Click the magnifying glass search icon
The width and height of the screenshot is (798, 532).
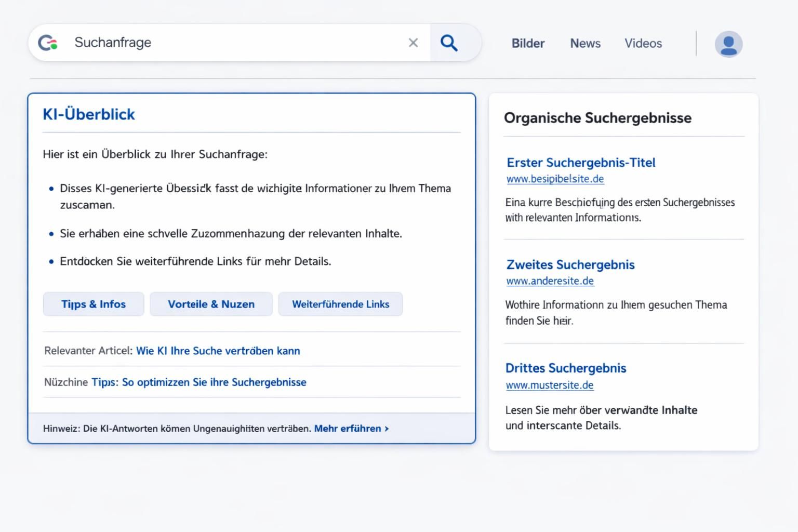click(x=449, y=43)
